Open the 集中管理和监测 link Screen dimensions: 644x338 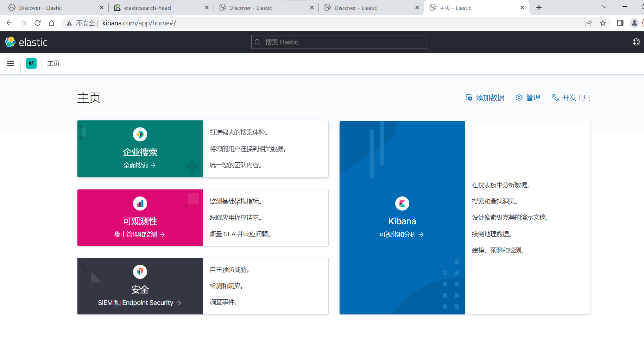click(140, 234)
